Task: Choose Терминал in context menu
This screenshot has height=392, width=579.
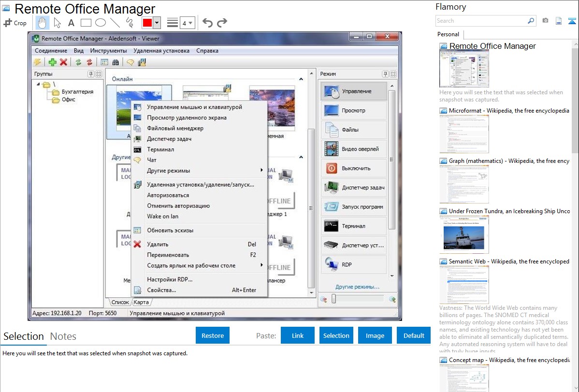Action: (200, 149)
